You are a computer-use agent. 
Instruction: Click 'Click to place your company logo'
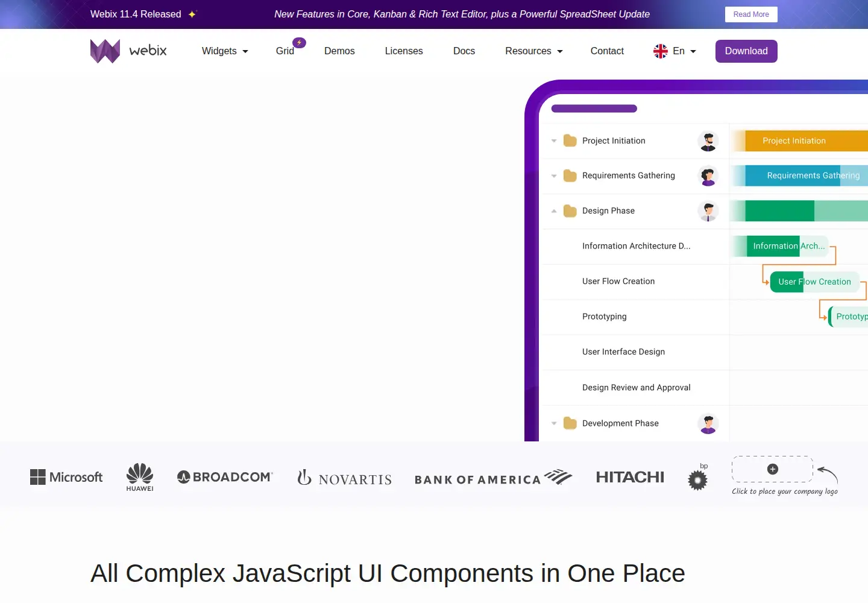click(785, 491)
